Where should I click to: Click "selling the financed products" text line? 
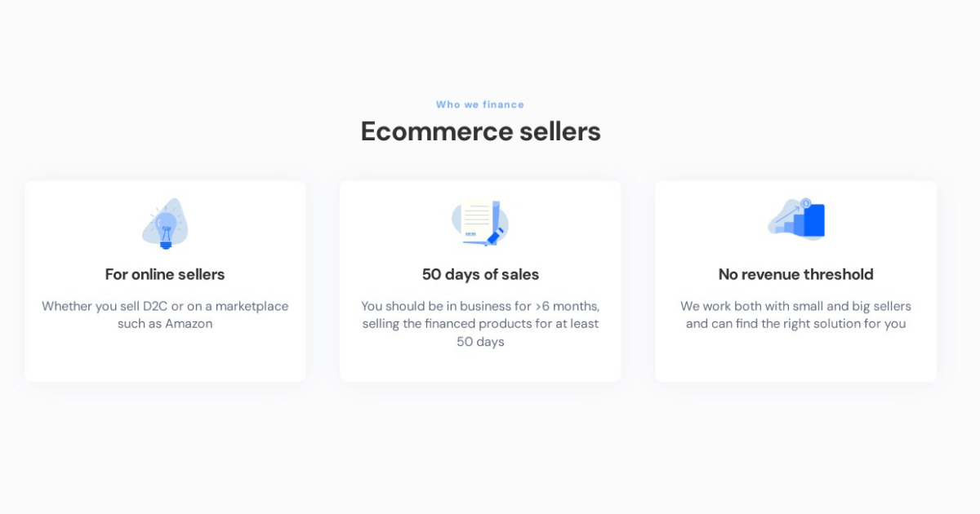tap(480, 324)
